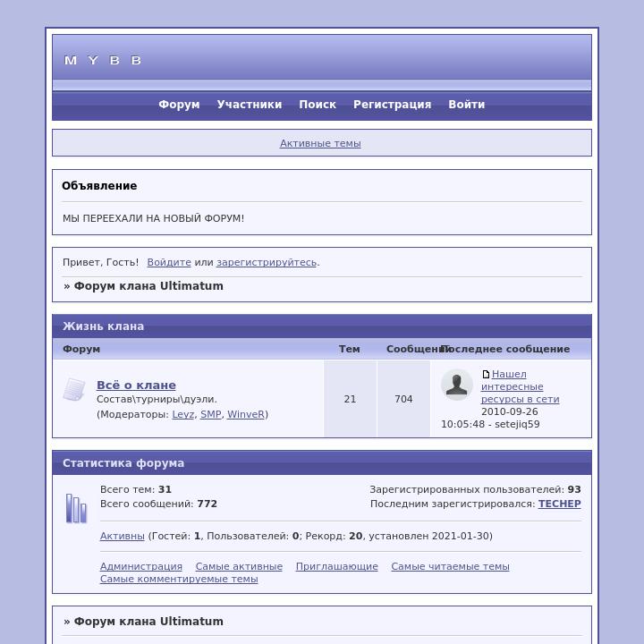This screenshot has height=644, width=644.
Task: Open the Администрация link
Action: (141, 566)
